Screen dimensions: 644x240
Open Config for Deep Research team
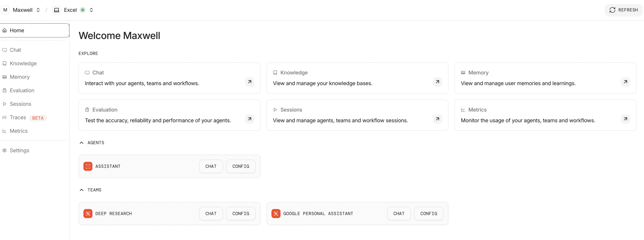pyautogui.click(x=240, y=213)
